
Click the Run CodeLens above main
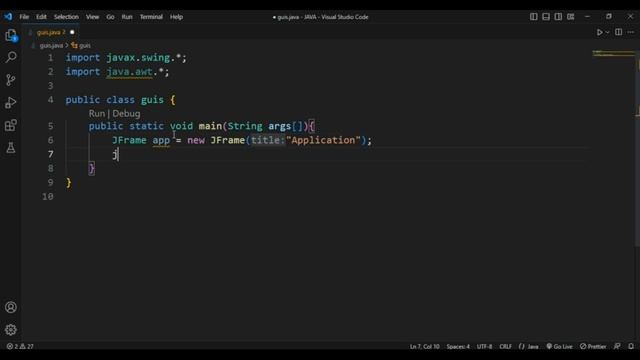97,113
